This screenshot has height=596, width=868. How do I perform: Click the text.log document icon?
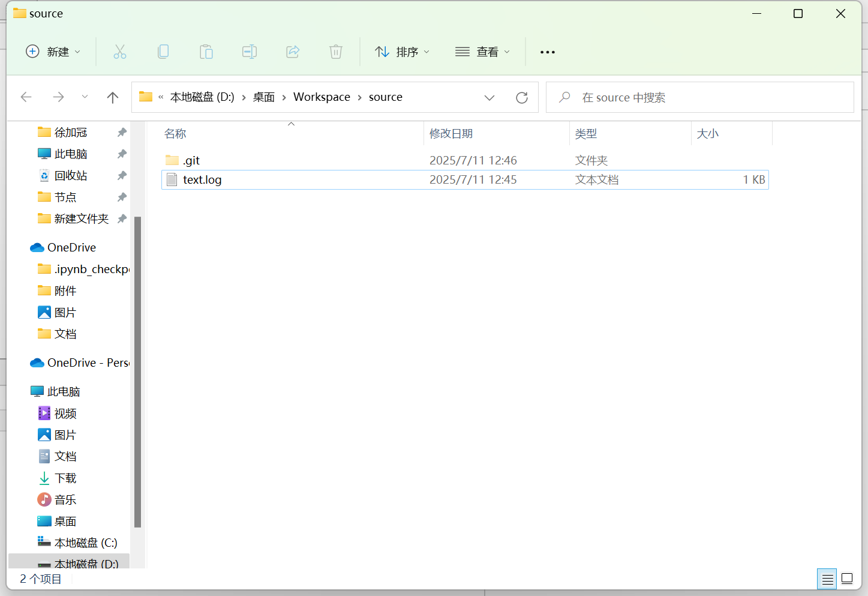(x=172, y=179)
